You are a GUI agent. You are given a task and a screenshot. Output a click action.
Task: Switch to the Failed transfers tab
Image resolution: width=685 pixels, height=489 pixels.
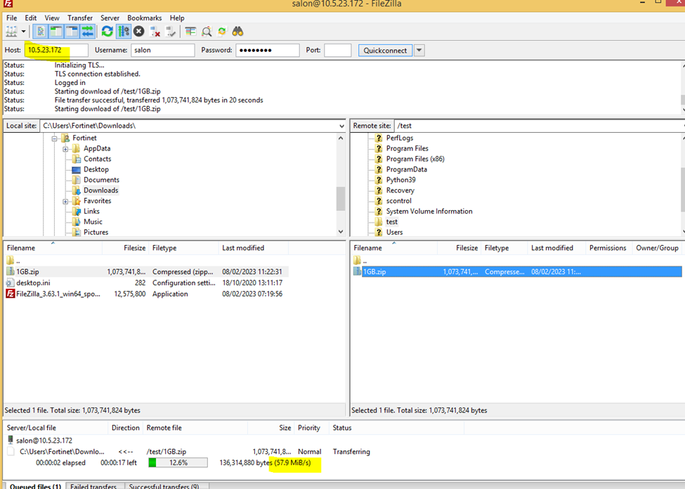[95, 486]
